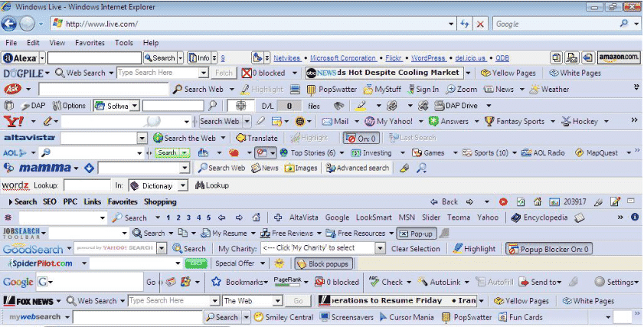Open Yahoo Mail from the Yahoo toolbar
Viewport: 644px width, 327px height.
click(x=335, y=121)
